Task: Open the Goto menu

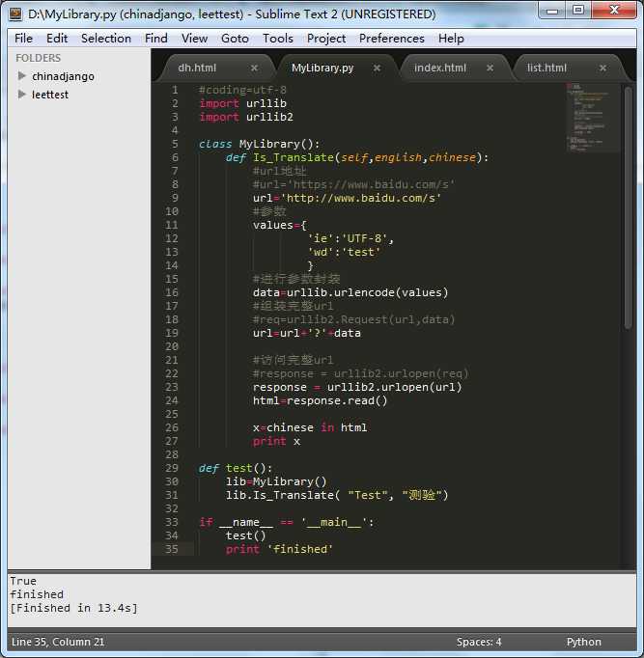Action: [x=235, y=39]
